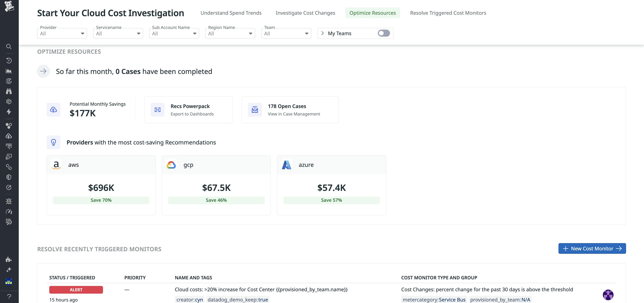Open the bug icon in sidebar
The height and width of the screenshot is (303, 644).
coord(9,201)
